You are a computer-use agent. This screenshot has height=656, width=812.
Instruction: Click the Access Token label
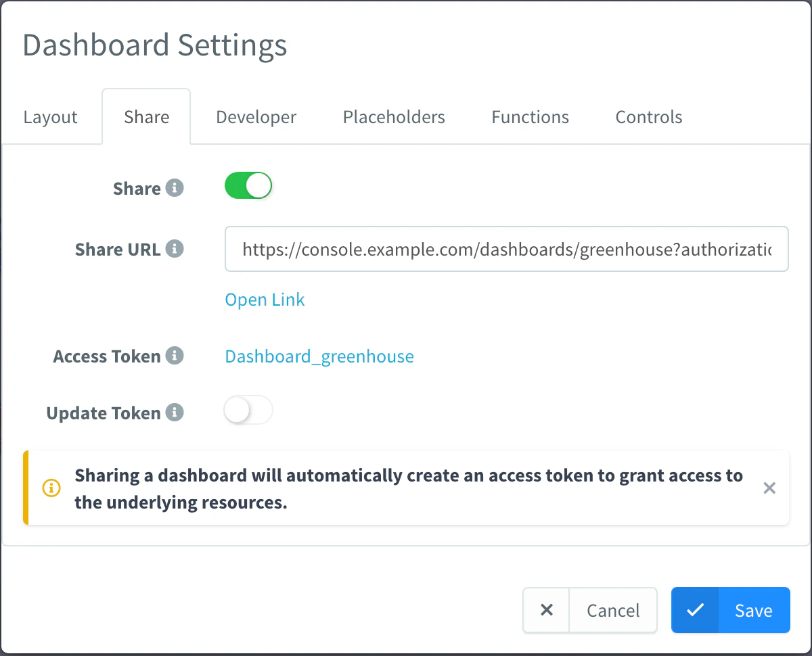107,356
